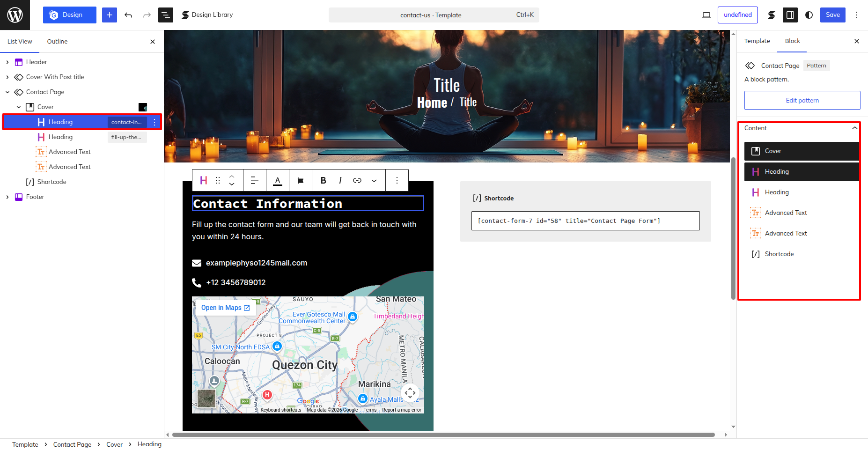
Task: Save the template
Action: pos(833,15)
